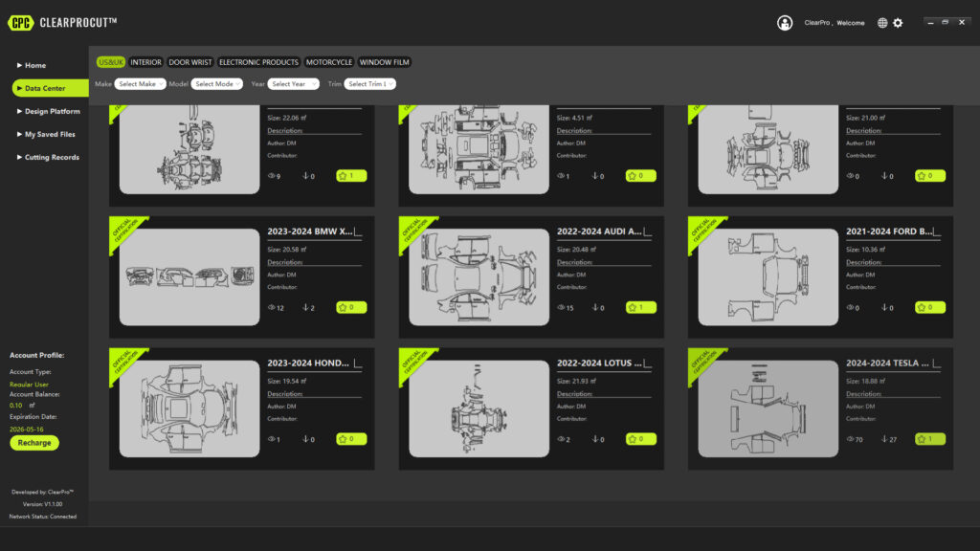Toggle the star favorite on LOTUS card
The image size is (980, 551).
pyautogui.click(x=640, y=439)
